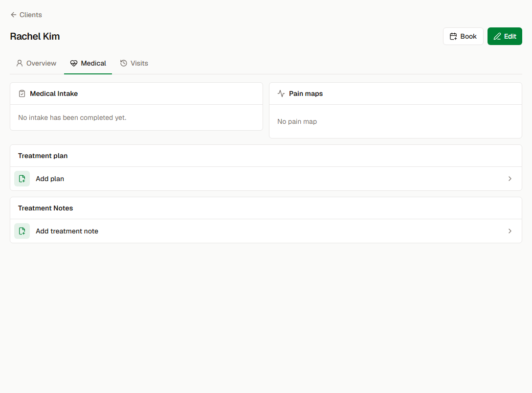Click the person icon on the Overview tab
This screenshot has width=532, height=393.
tap(20, 63)
